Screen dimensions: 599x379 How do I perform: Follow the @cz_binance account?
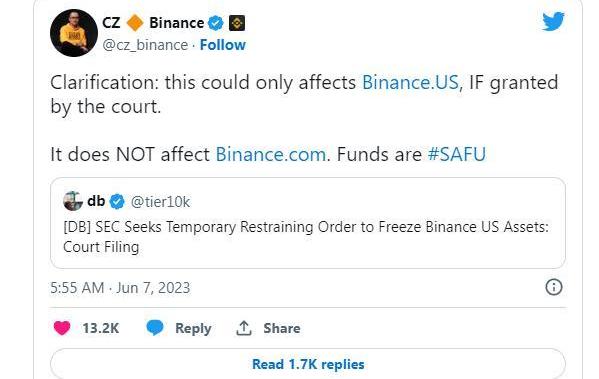click(x=223, y=45)
